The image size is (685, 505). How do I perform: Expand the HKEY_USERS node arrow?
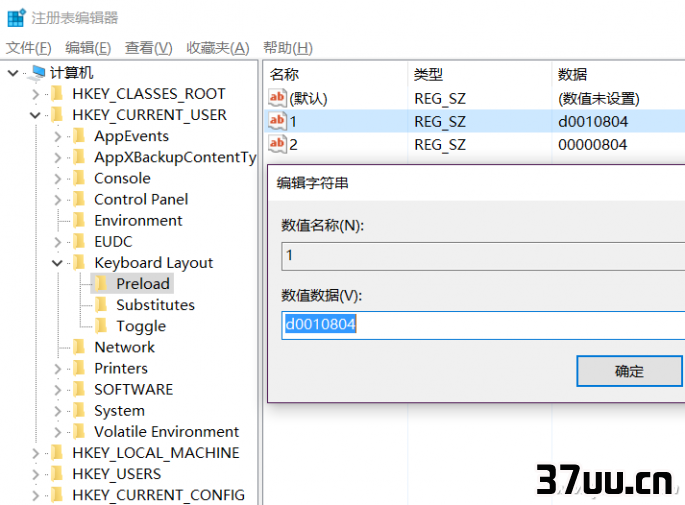tap(35, 474)
